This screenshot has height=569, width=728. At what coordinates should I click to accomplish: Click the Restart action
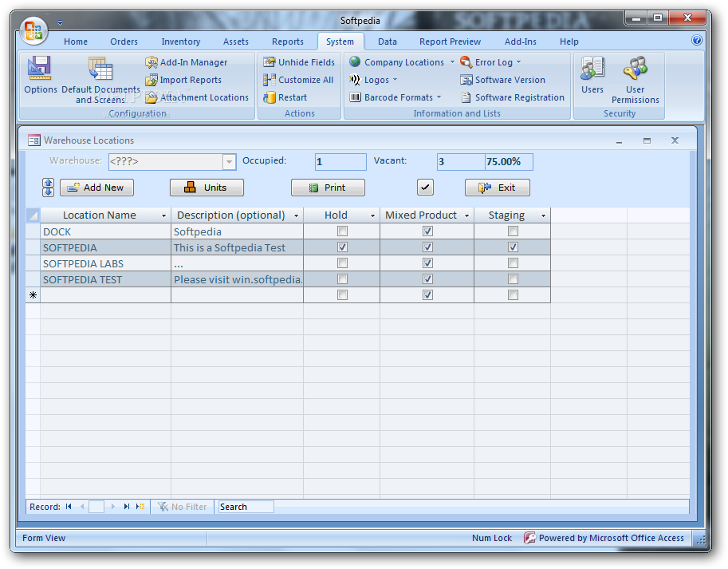click(285, 97)
